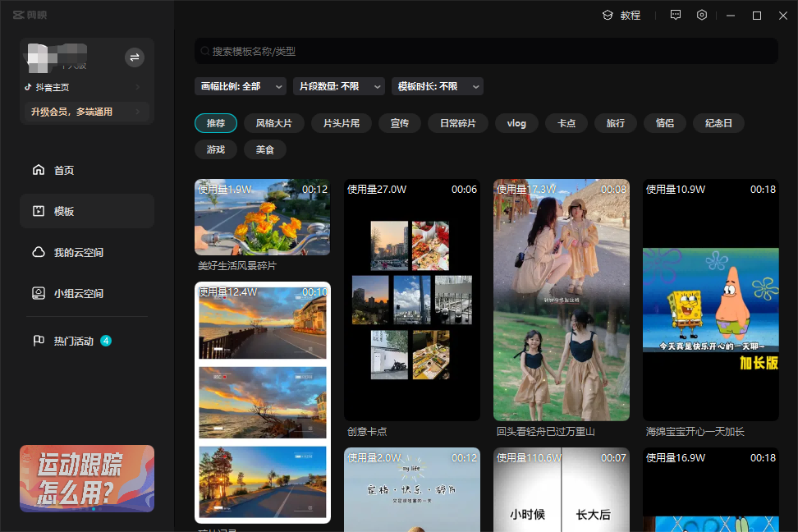The height and width of the screenshot is (532, 798).
Task: Click the user avatar
Action: [38, 58]
